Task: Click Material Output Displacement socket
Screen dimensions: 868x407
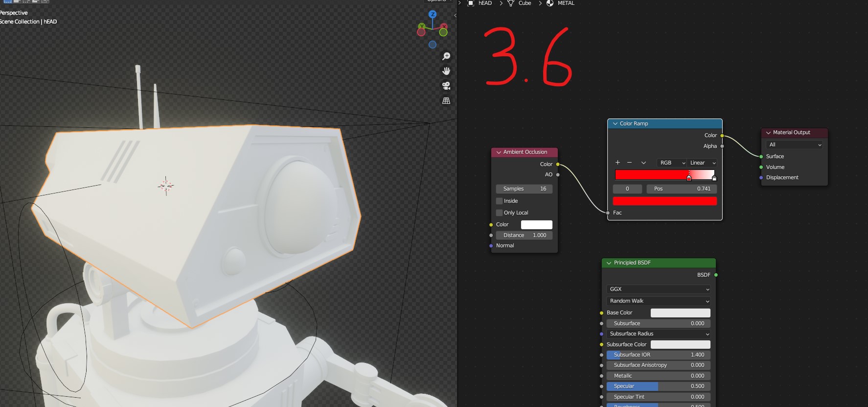Action: [761, 177]
